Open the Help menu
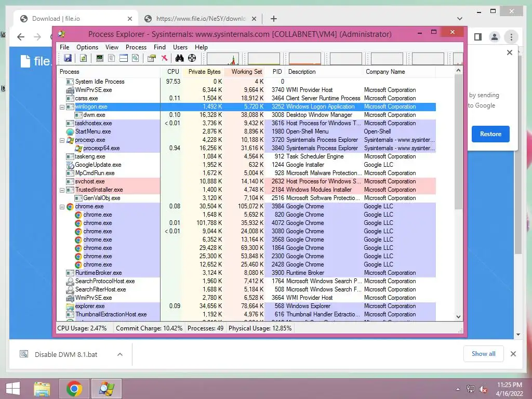 [201, 47]
